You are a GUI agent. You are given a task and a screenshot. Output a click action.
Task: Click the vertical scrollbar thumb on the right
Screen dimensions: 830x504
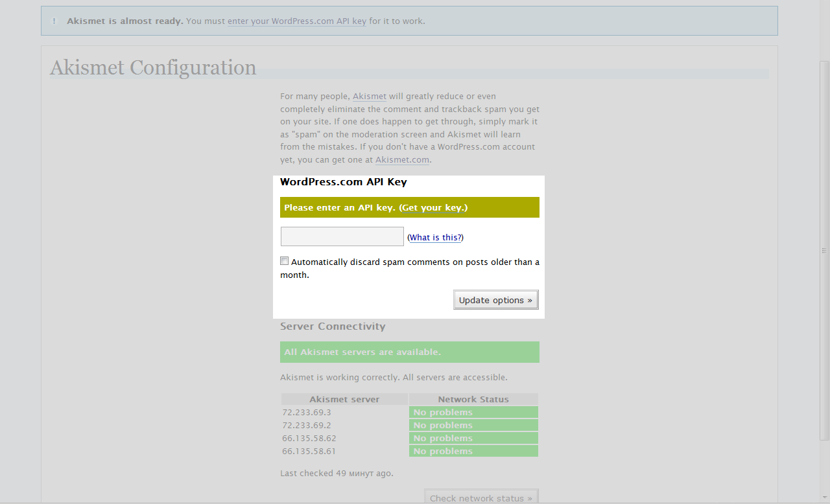(x=824, y=251)
